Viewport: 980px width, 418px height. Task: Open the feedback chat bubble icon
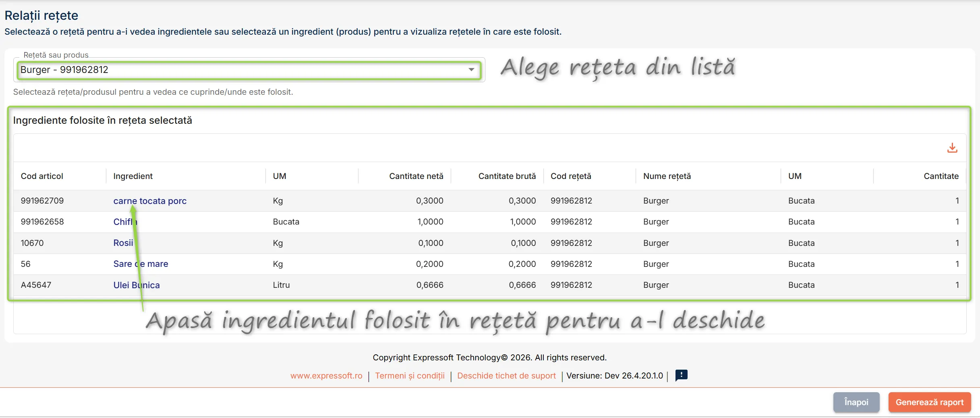pyautogui.click(x=682, y=375)
